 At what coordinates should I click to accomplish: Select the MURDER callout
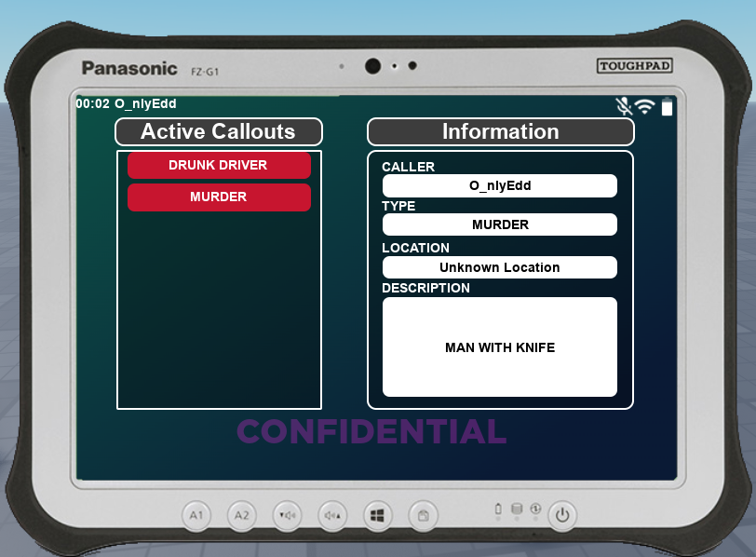[x=219, y=197]
